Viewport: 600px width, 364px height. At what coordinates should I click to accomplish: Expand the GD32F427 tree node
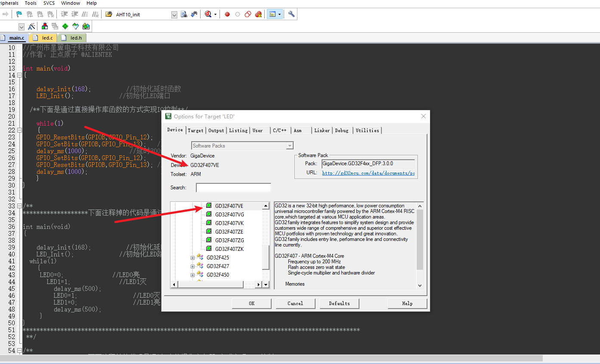click(192, 266)
